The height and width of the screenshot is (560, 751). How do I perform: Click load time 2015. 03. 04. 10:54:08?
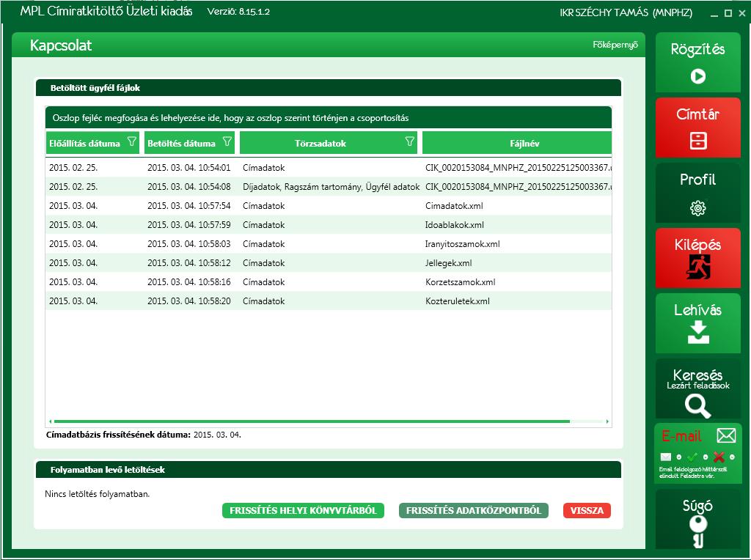tap(188, 187)
